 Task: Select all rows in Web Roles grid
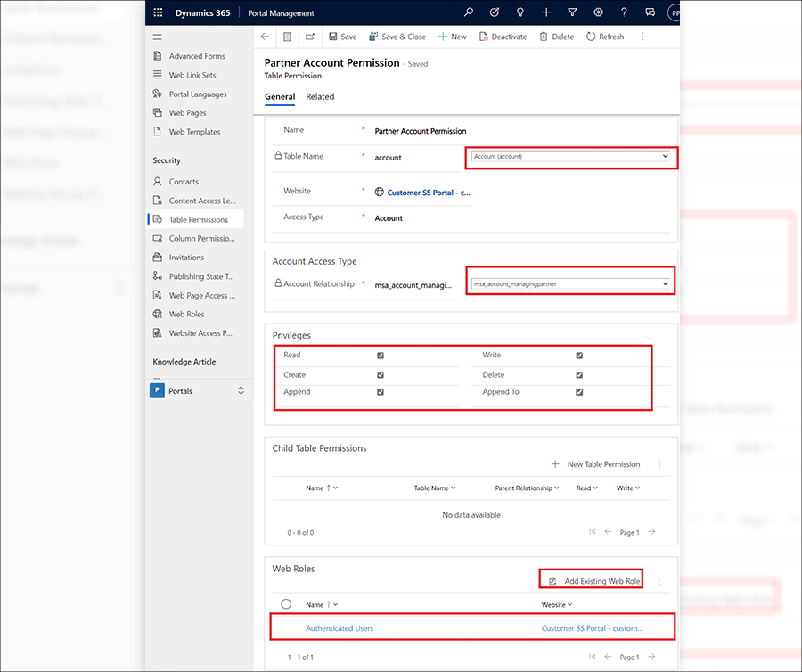[x=286, y=604]
